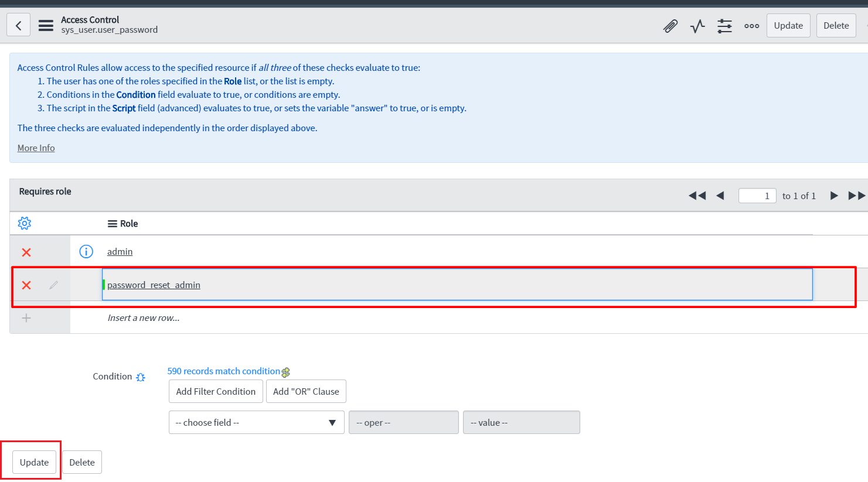Open more options three-dots icon
868x482 pixels.
751,26
